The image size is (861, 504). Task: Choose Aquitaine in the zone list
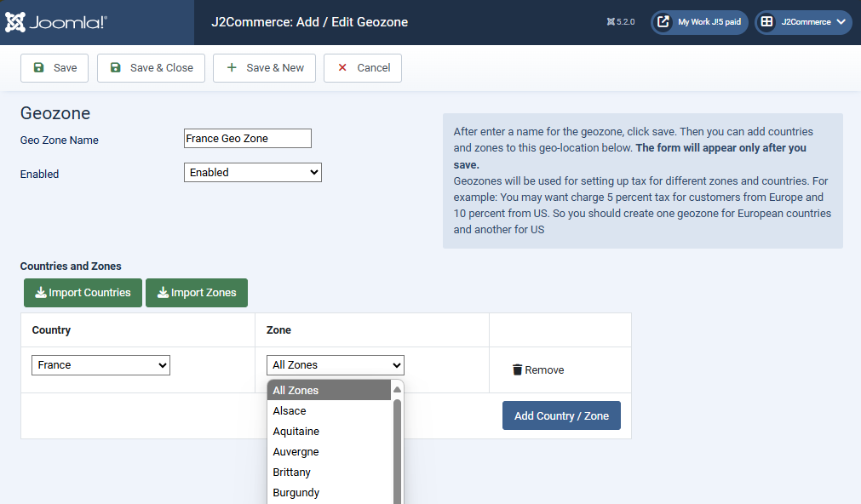coord(329,431)
